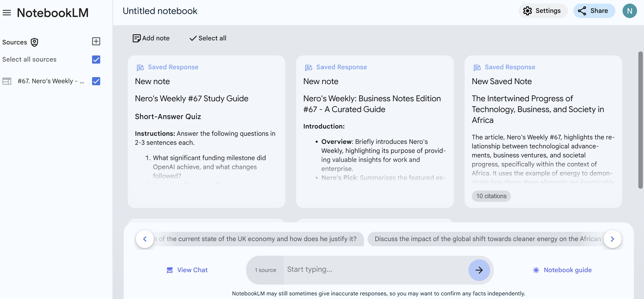Screen dimensions: 644x299
Task: Open the Nero's Weekly #67 Study Guide note
Action: point(206,132)
